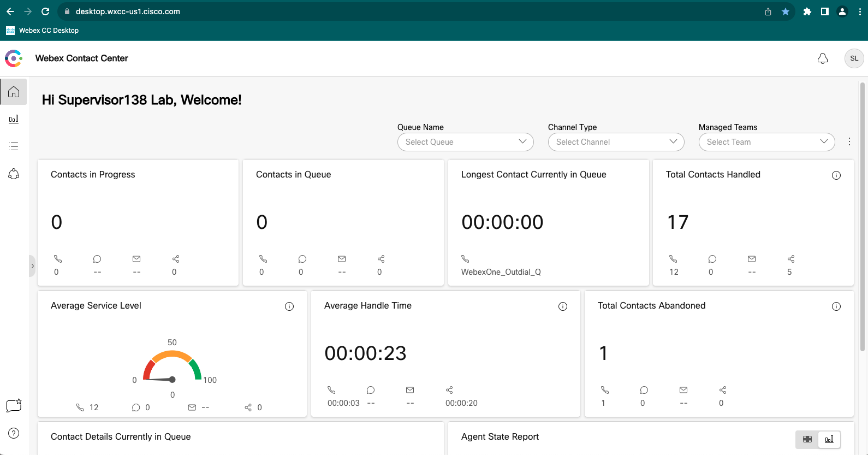Click Contact Details Currently in Queue heading
The height and width of the screenshot is (455, 868).
[x=121, y=436]
